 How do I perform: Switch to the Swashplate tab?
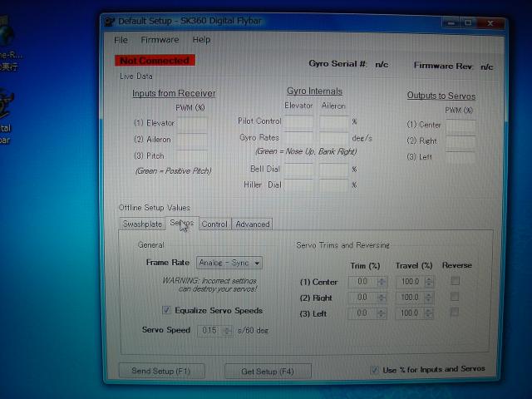coord(142,224)
